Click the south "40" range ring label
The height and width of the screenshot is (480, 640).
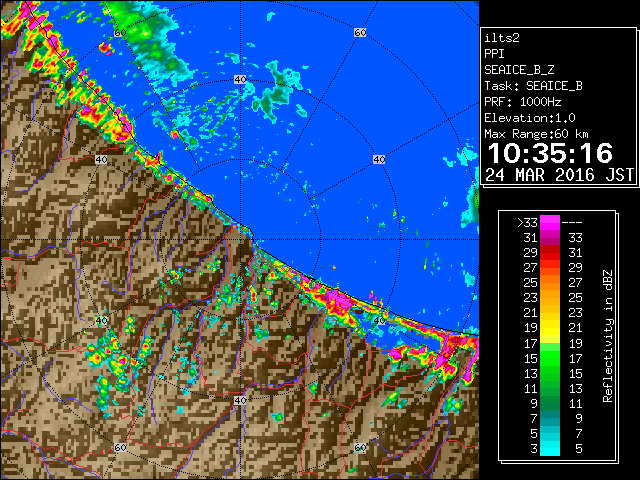(240, 400)
